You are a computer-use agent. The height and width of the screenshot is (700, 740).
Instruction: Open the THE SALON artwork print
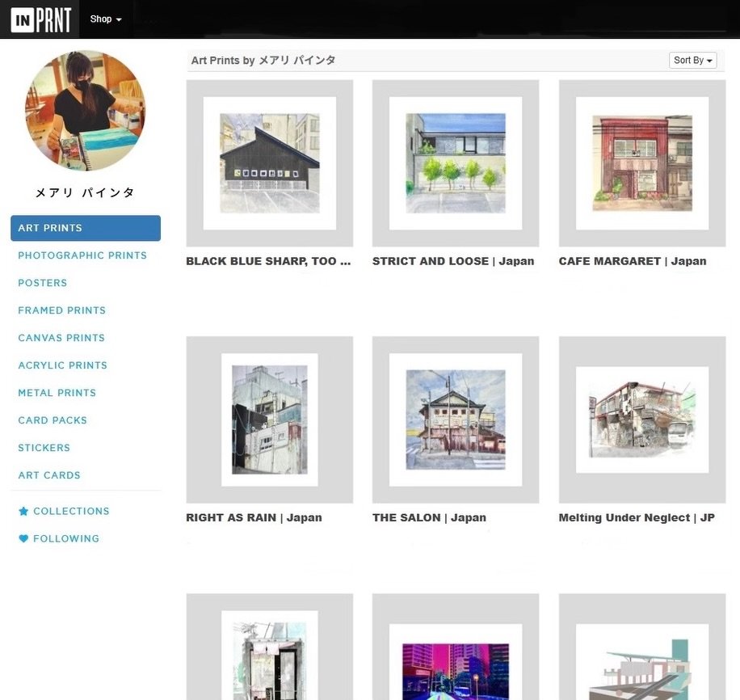pyautogui.click(x=428, y=517)
